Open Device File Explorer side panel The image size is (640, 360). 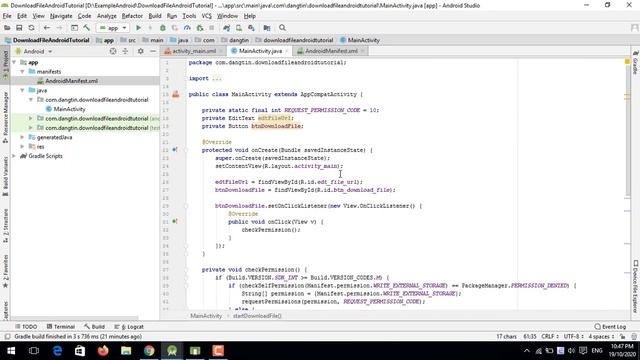click(636, 287)
